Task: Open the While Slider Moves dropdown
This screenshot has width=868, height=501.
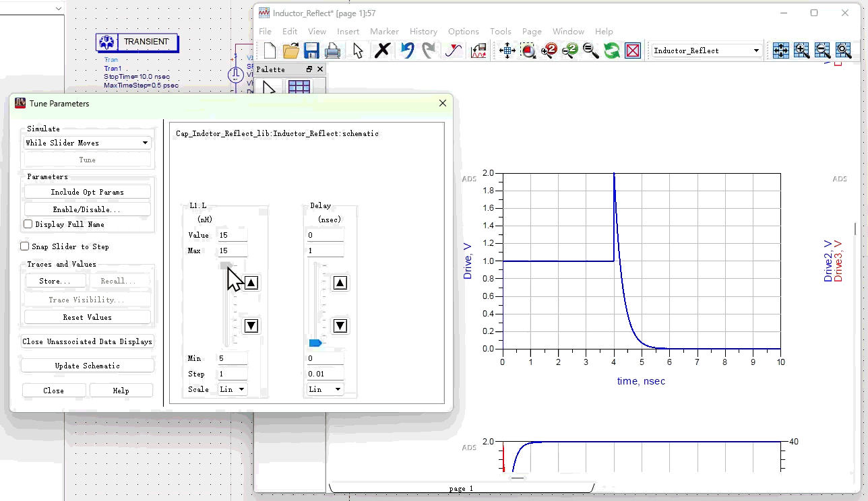Action: point(88,143)
